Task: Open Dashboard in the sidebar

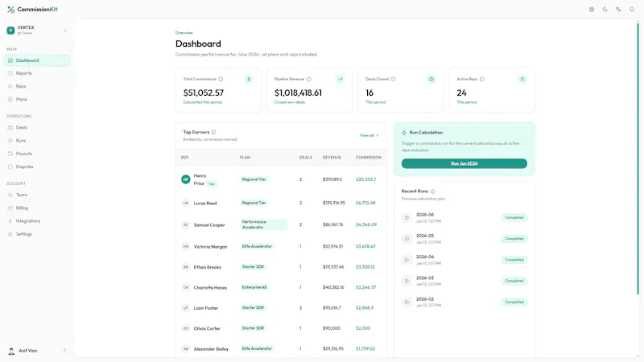Action: pos(36,60)
